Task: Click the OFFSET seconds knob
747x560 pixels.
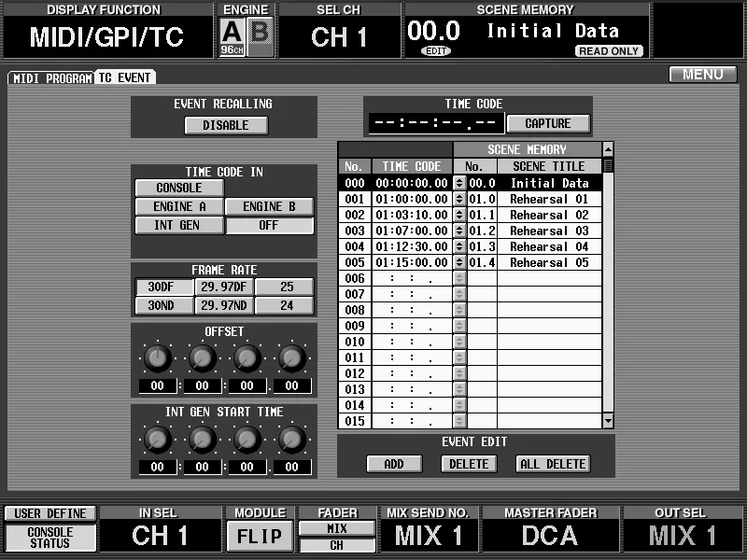Action: 247,358
